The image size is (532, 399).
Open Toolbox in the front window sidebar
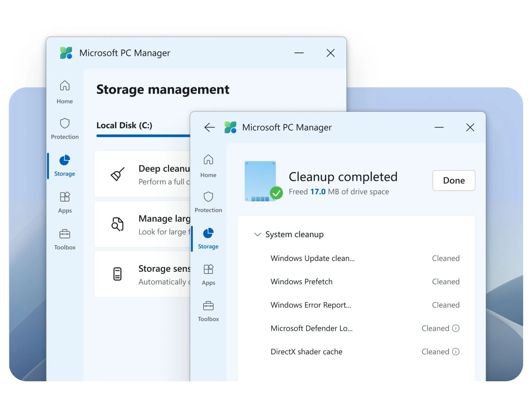208,311
